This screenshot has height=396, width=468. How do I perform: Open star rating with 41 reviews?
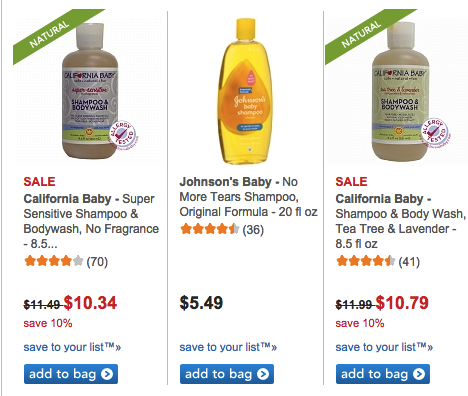(378, 261)
